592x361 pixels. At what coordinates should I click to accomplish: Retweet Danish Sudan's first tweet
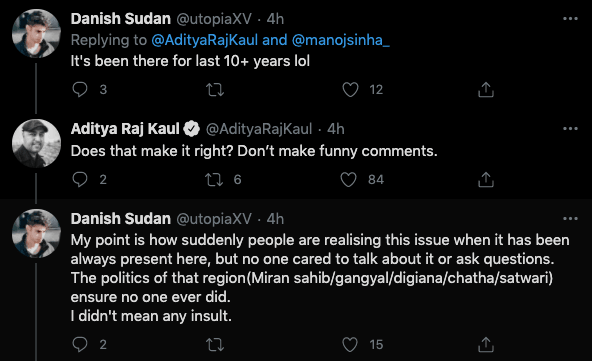215,89
